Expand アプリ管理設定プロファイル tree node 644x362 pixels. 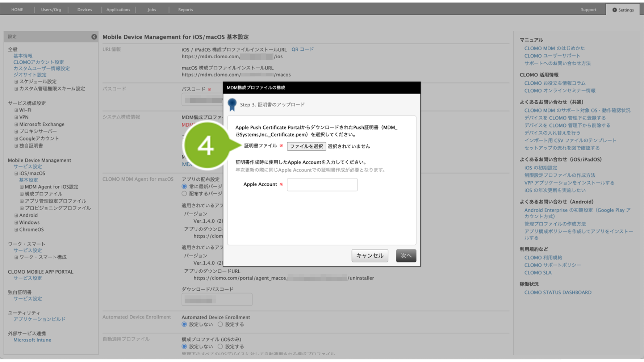[x=22, y=201]
